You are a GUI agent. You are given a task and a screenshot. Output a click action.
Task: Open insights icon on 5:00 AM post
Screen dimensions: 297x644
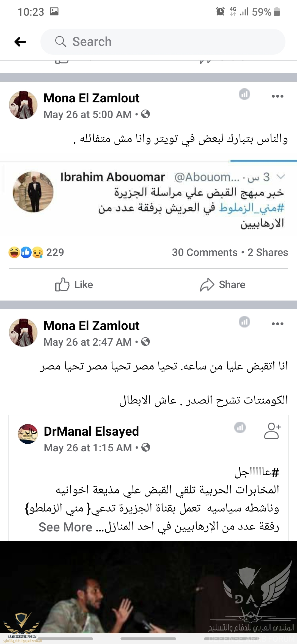point(244,94)
